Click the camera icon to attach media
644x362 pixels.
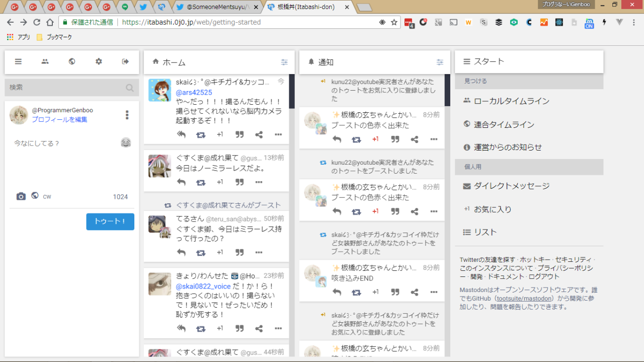point(21,196)
